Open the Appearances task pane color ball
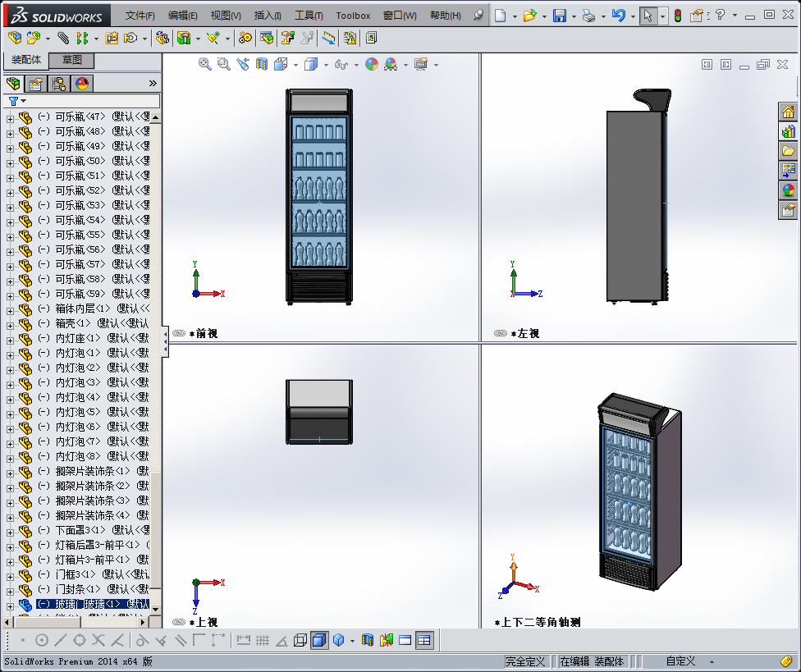Screen dimensions: 801x672 (788, 190)
